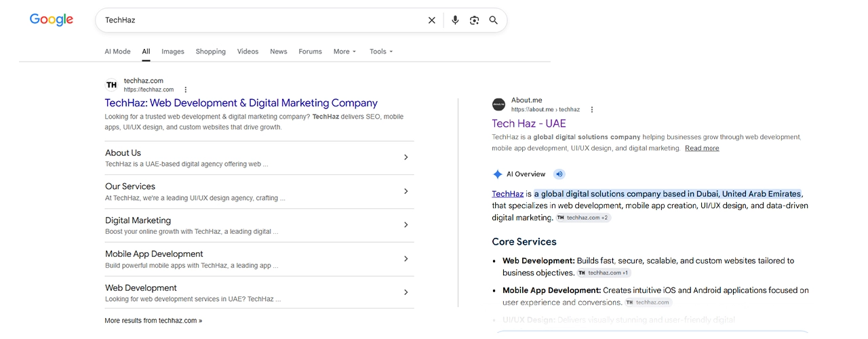Open the Our Services sitelink title
The image size is (868, 339).
(130, 186)
